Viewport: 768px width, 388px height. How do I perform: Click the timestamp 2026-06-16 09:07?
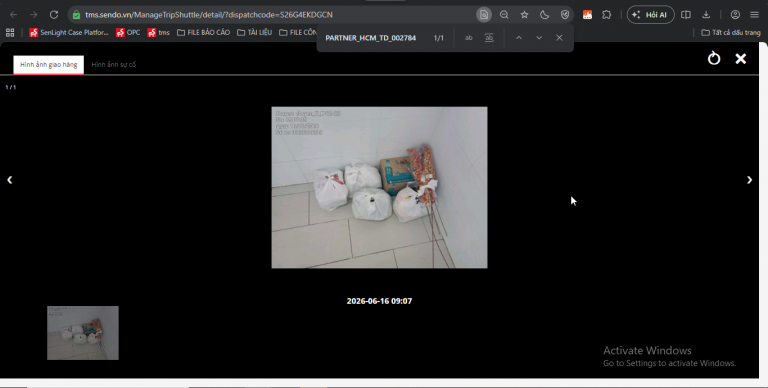379,301
